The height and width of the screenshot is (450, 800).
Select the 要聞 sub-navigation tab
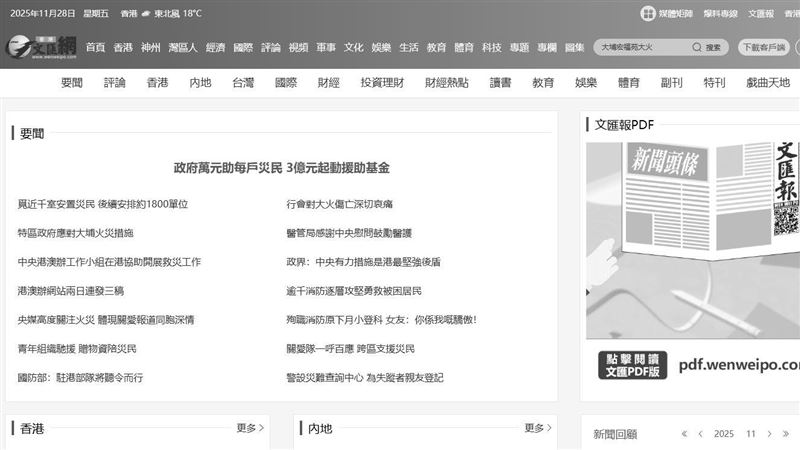[71, 83]
